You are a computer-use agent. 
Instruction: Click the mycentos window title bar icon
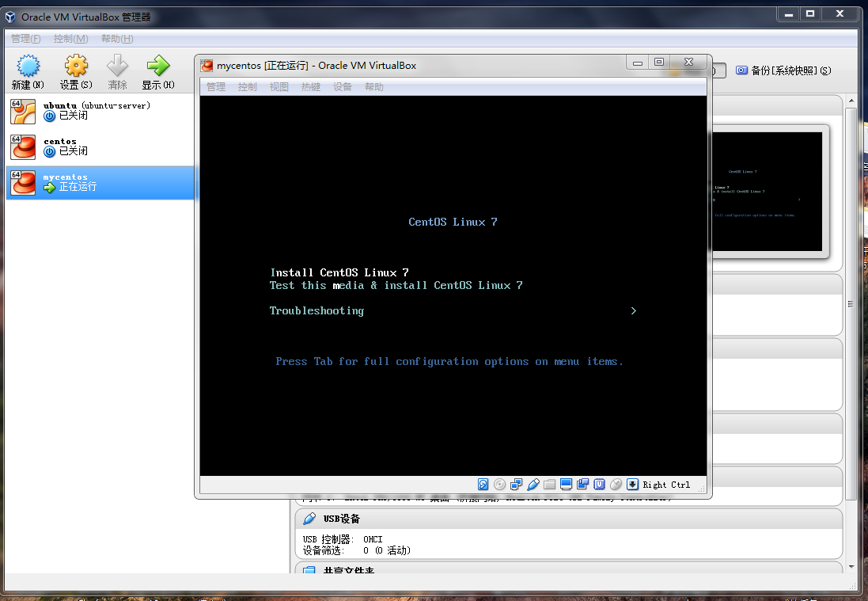pyautogui.click(x=207, y=66)
